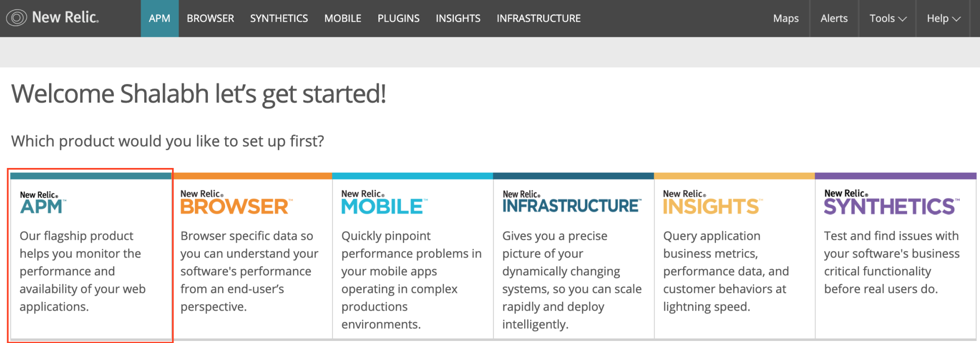Click the New Relic APM product logo
980x343 pixels.
[42, 203]
